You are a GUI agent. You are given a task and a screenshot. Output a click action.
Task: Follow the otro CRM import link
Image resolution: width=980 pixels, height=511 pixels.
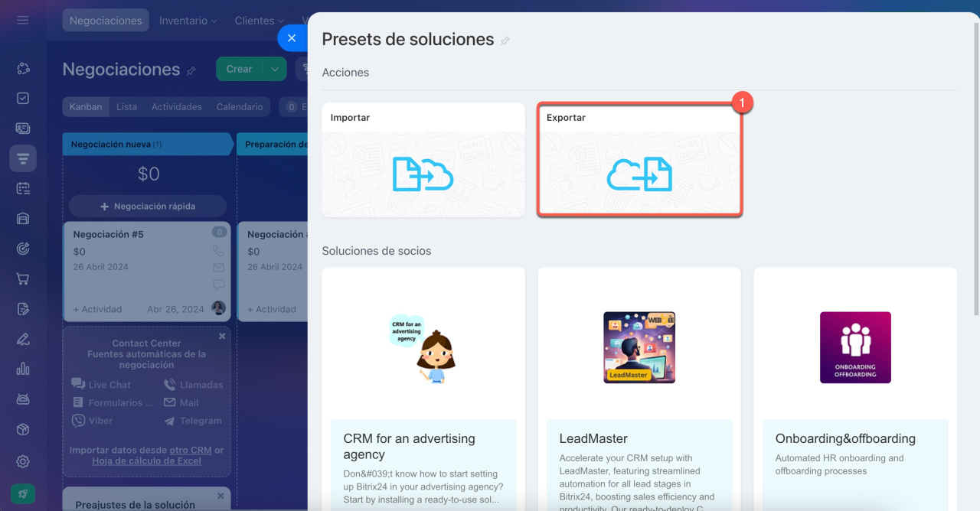[x=191, y=451]
